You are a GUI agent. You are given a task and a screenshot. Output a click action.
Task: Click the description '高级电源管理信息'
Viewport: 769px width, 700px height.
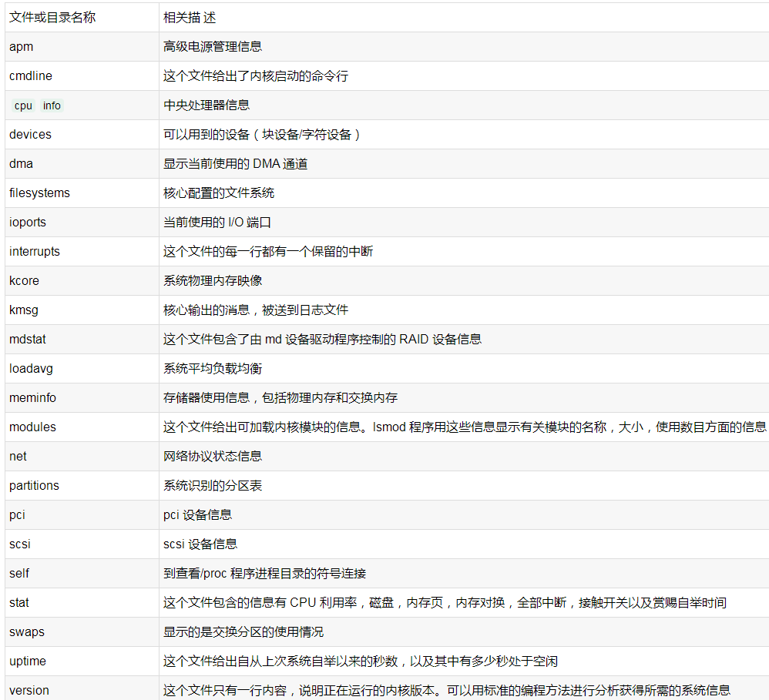pyautogui.click(x=213, y=46)
